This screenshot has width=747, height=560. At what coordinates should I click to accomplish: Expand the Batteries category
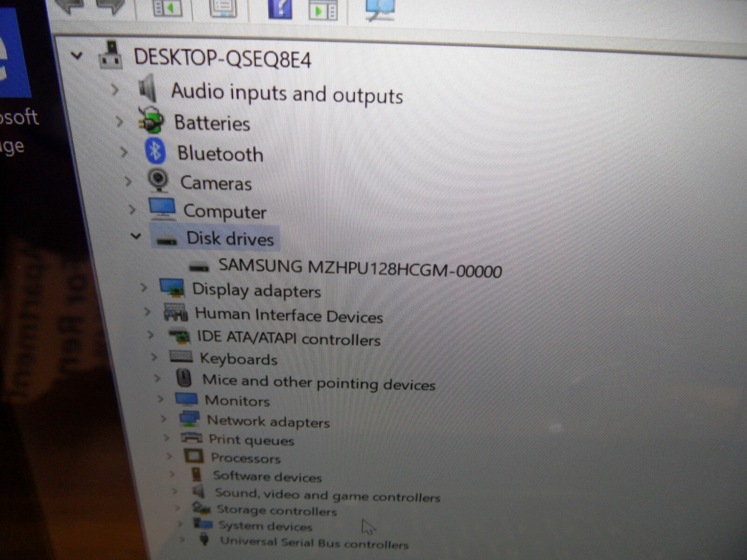120,121
